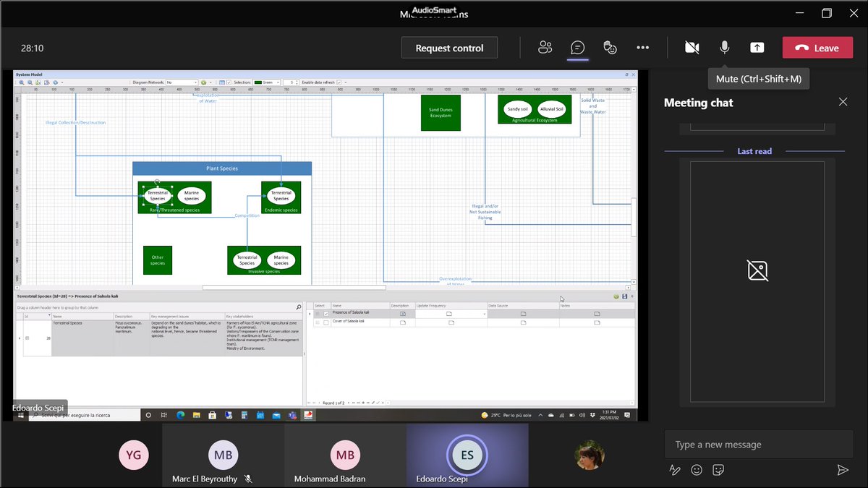
Task: Select the Sandy soil ellipse
Action: pos(518,109)
